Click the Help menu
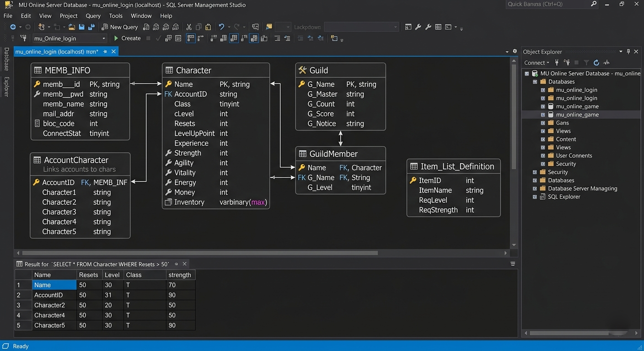The width and height of the screenshot is (644, 351). 166,16
